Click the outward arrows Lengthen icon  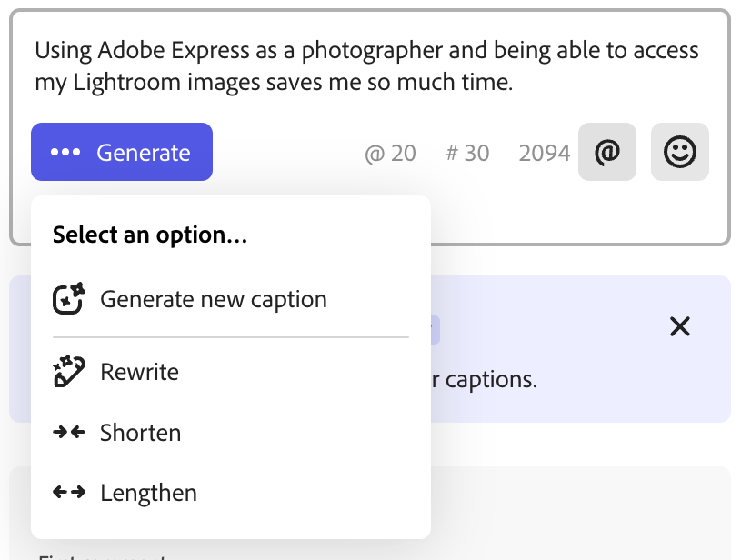(x=70, y=493)
